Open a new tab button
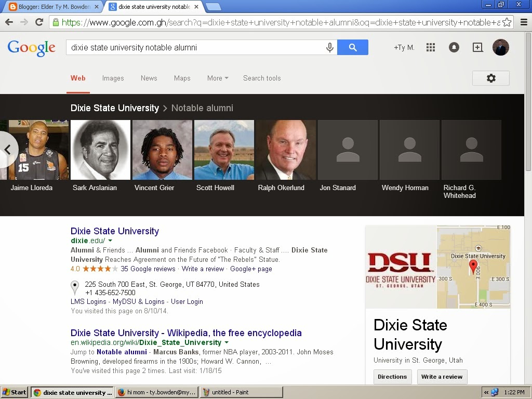This screenshot has height=399, width=532. tap(214, 6)
